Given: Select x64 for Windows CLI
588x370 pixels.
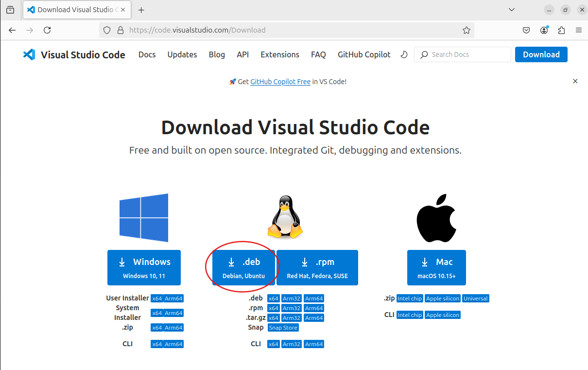Looking at the screenshot, I should 157,344.
